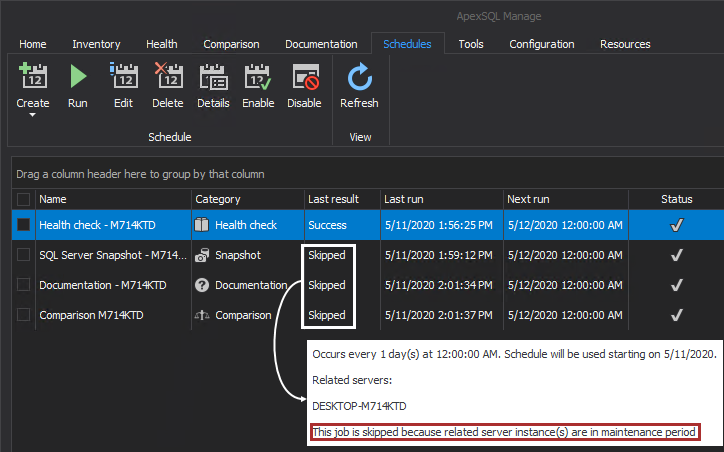Click the Edit schedule icon
Image resolution: width=724 pixels, height=452 pixels.
(x=123, y=76)
